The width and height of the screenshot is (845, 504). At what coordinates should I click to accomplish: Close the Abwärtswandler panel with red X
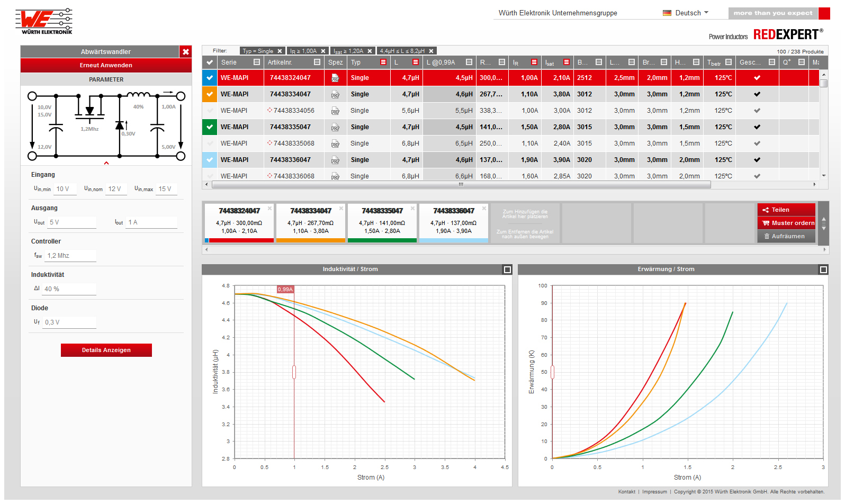coord(186,52)
